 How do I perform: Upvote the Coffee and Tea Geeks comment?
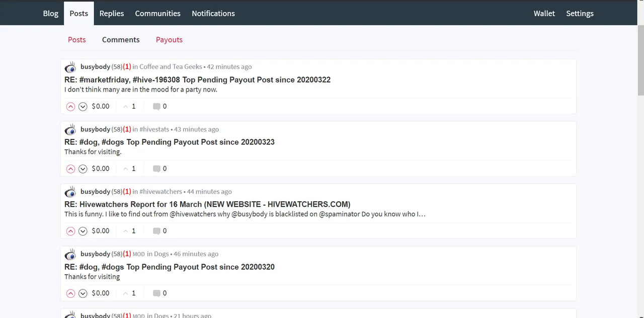(70, 106)
